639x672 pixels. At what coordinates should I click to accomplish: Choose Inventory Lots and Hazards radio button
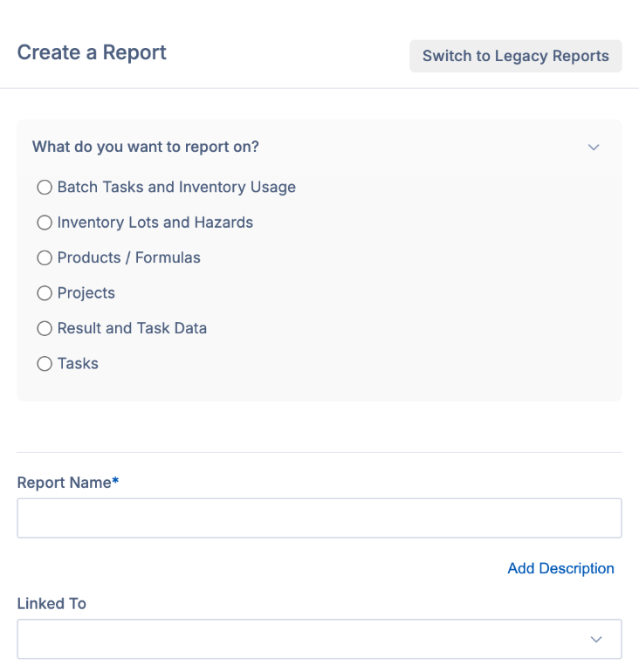pyautogui.click(x=45, y=223)
